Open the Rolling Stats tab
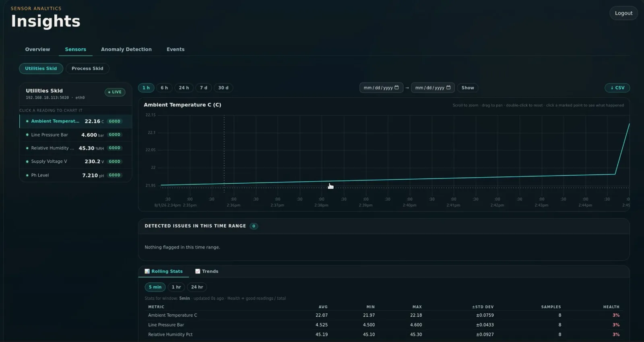Viewport: 644px width, 342px height. pos(164,272)
